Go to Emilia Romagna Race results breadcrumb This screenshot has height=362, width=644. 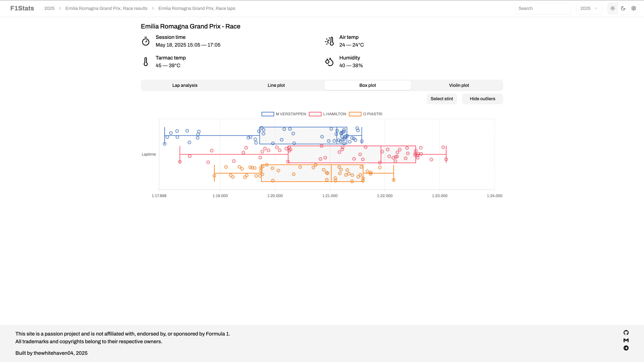106,8
